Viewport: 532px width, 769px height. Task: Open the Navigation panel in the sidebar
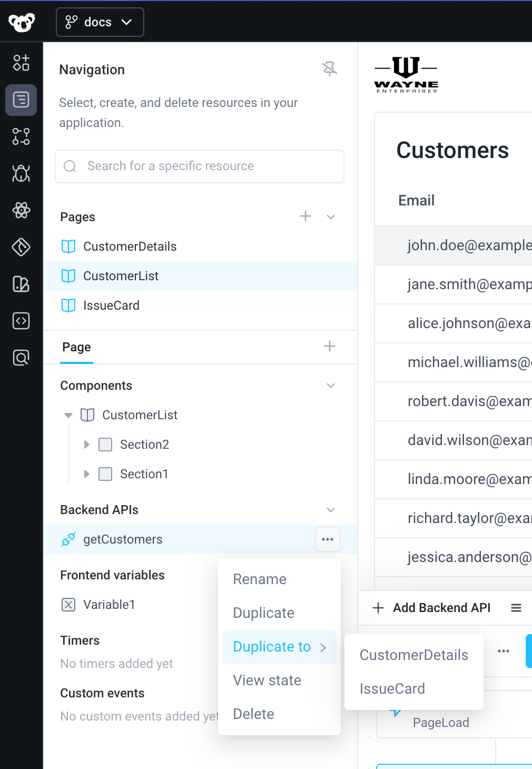coord(21,100)
